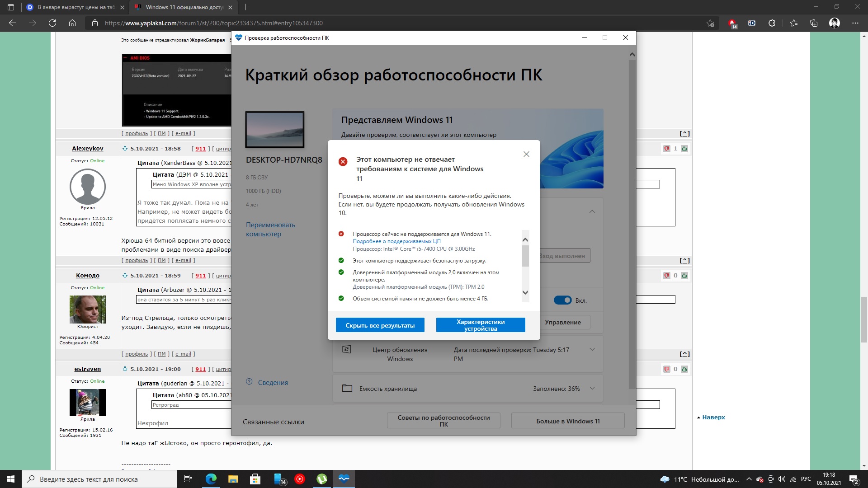Close the 'Windows 11 официально' tab
Image resolution: width=868 pixels, height=488 pixels.
(x=230, y=7)
